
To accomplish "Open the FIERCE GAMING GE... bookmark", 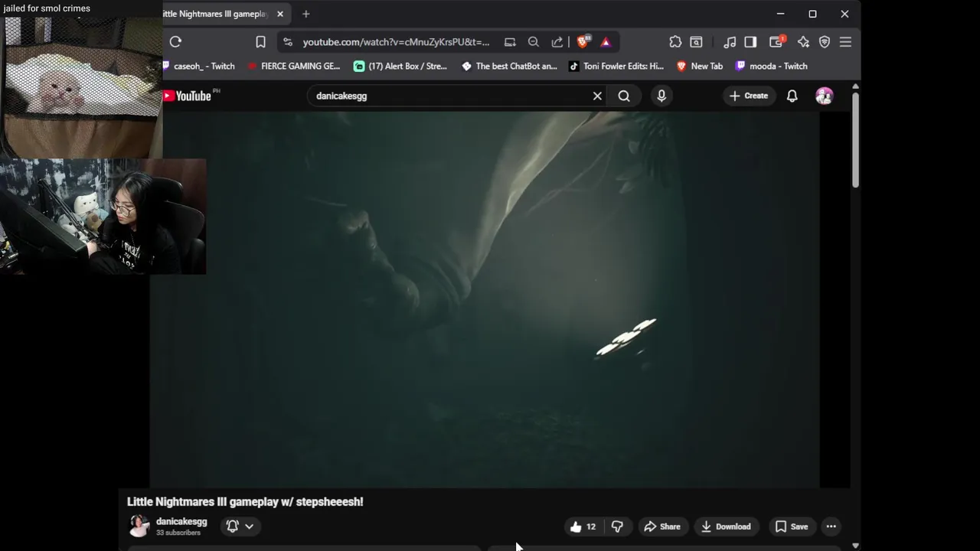I will [x=294, y=66].
